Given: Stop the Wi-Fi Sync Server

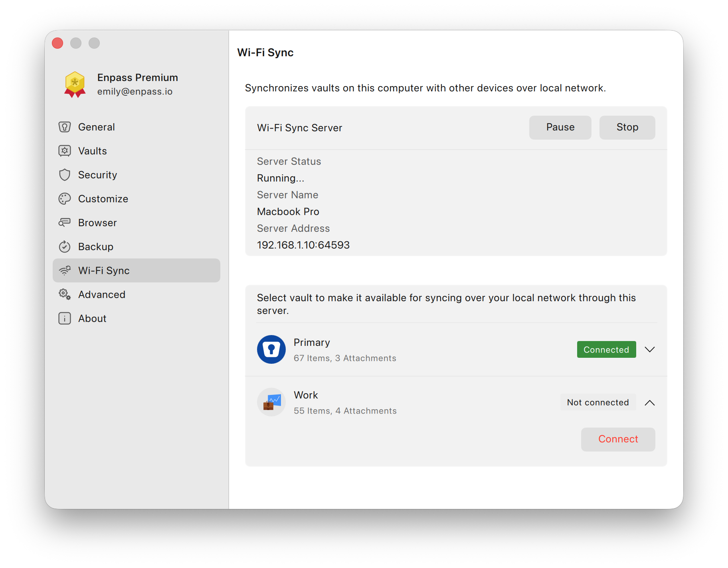Looking at the screenshot, I should tap(627, 128).
